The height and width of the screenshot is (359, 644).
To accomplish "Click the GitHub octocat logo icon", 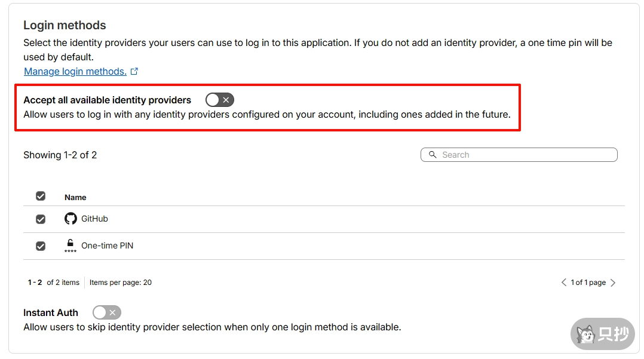I will tap(70, 219).
